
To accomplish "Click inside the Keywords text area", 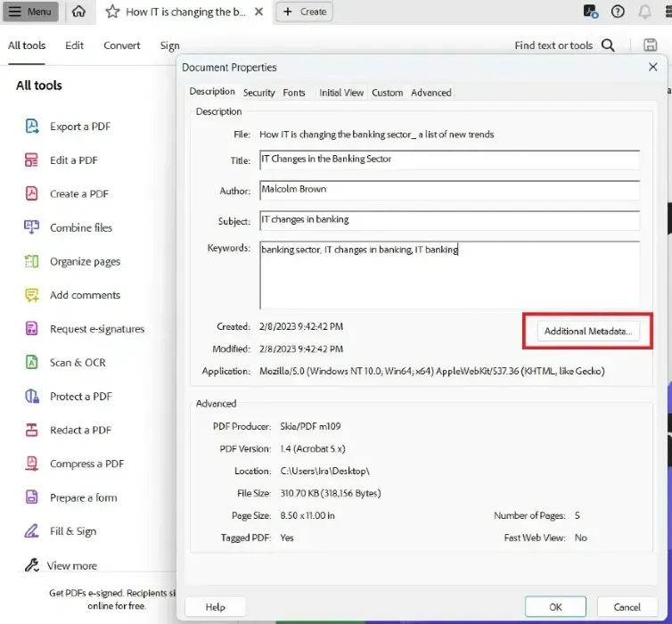I will (x=449, y=275).
